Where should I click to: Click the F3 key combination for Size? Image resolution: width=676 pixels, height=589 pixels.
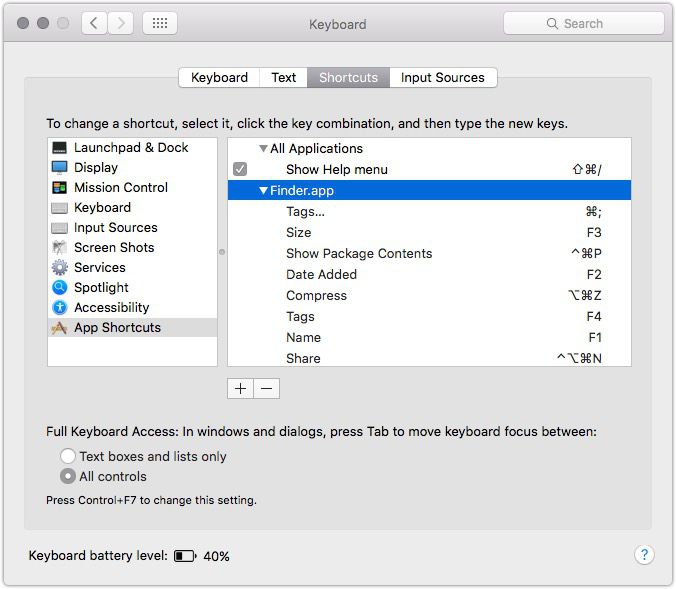click(594, 232)
